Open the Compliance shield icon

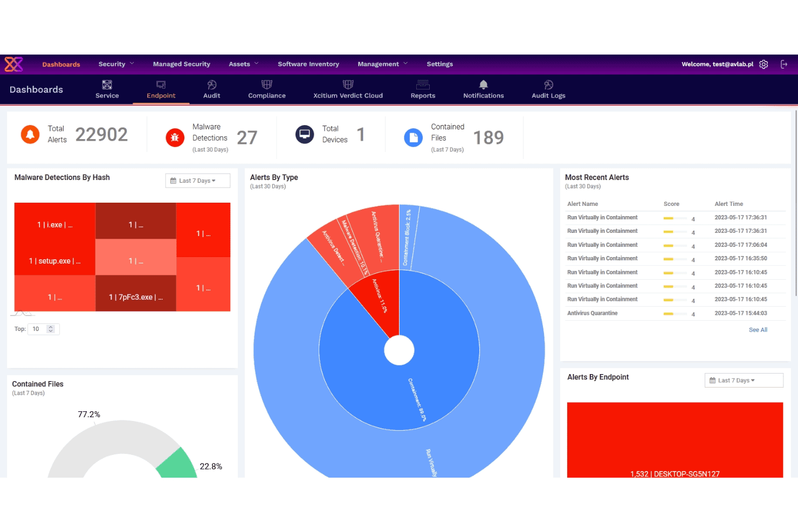click(267, 85)
